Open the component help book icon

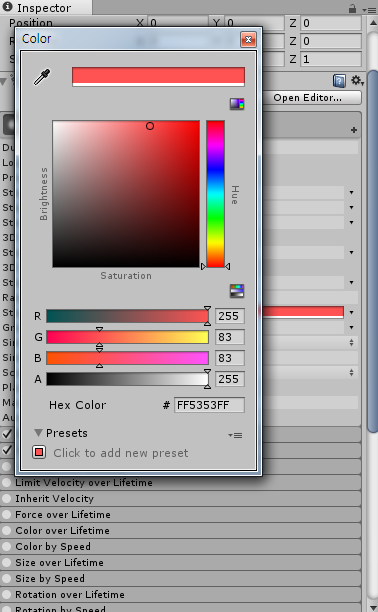click(x=339, y=81)
